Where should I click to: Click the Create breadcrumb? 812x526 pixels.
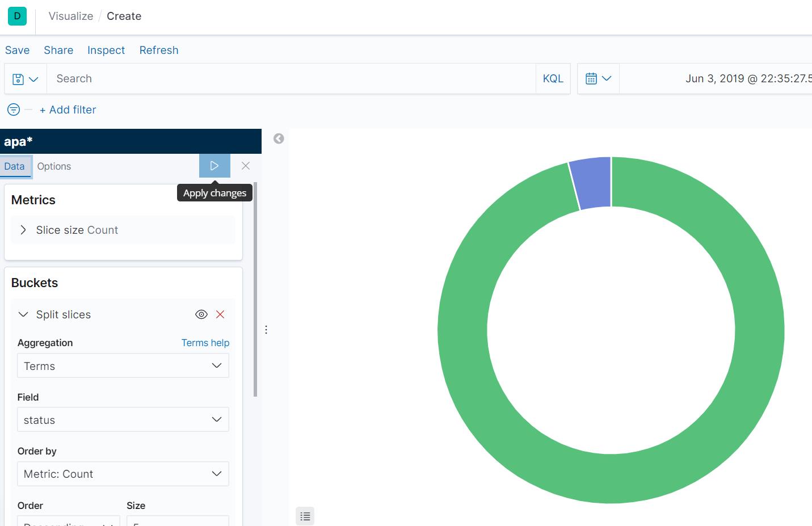124,16
